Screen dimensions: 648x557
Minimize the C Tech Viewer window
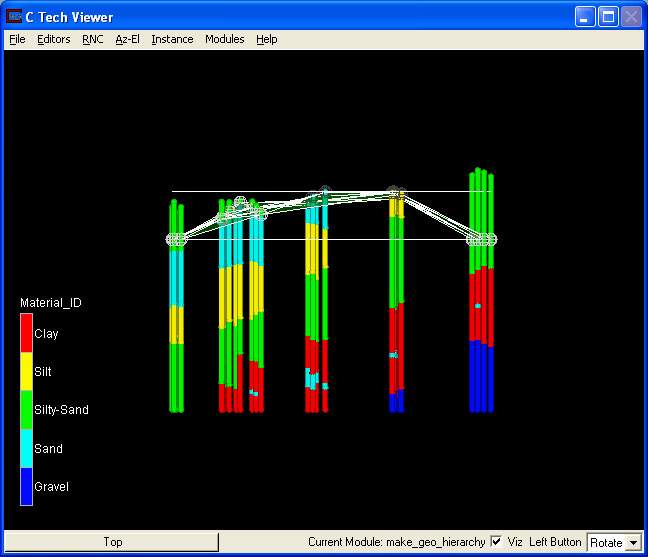click(585, 17)
